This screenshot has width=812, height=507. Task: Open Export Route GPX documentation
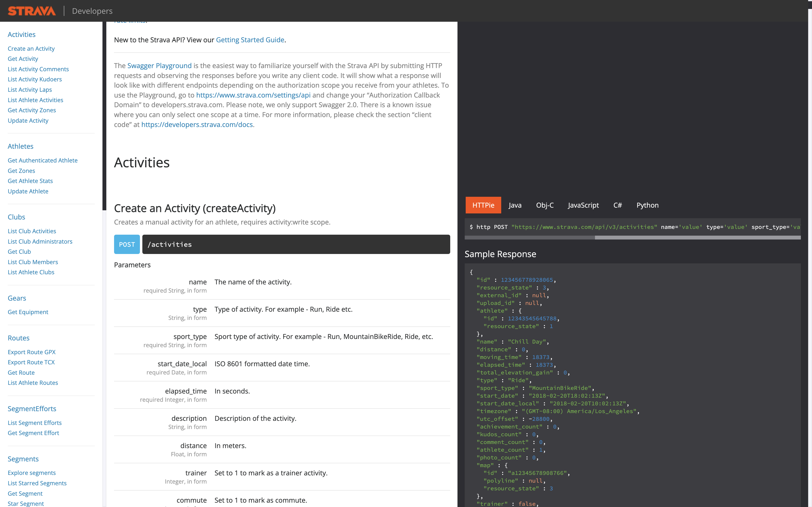tap(32, 352)
